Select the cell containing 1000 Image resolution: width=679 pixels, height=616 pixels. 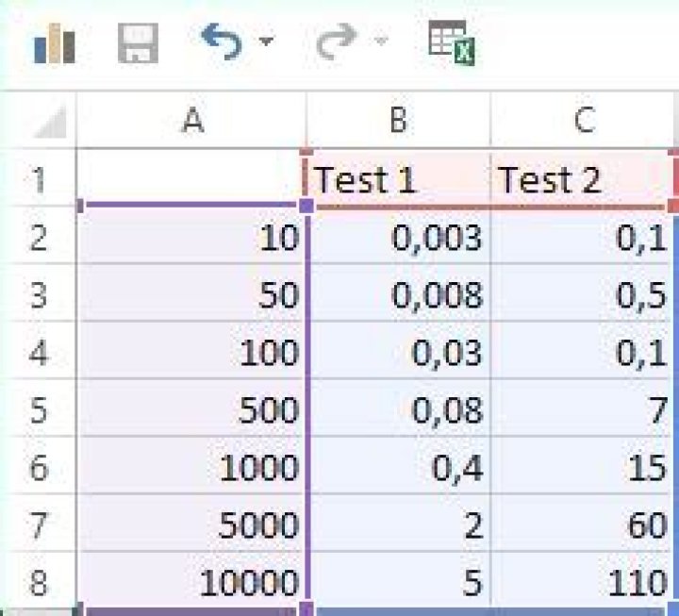191,467
